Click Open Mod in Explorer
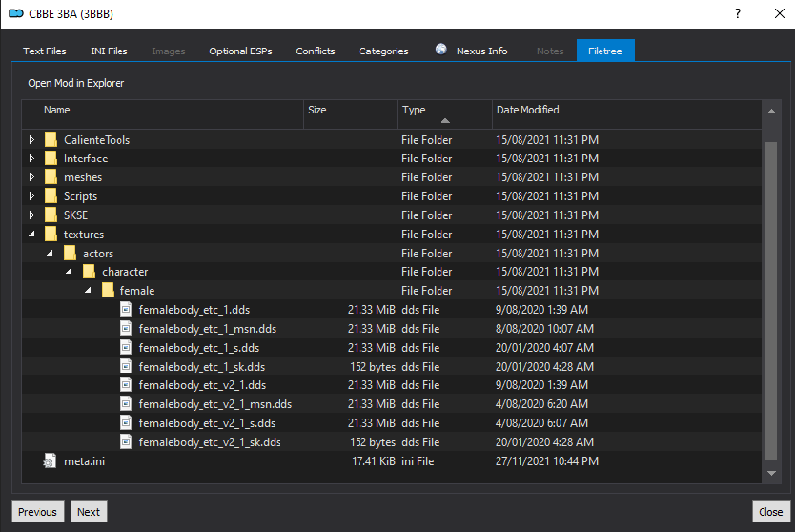The height and width of the screenshot is (532, 795). click(76, 83)
